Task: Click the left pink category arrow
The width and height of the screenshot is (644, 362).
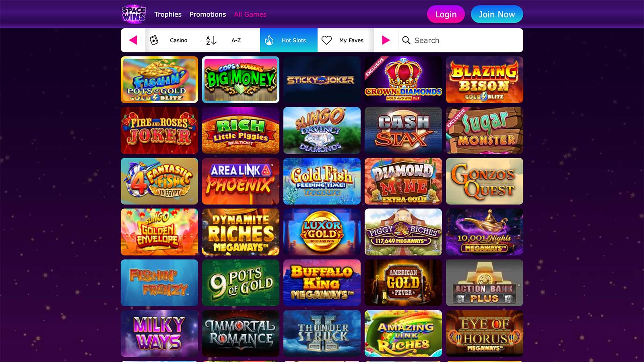Action: [x=133, y=40]
